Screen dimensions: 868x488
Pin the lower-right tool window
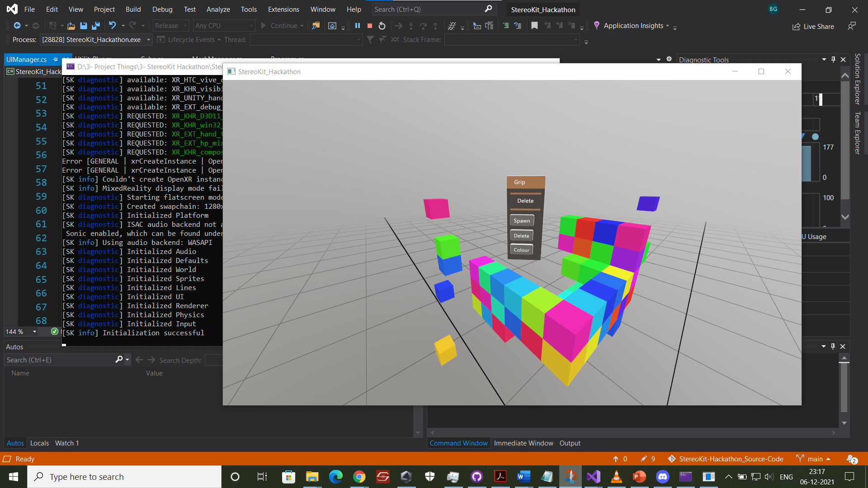click(x=833, y=347)
